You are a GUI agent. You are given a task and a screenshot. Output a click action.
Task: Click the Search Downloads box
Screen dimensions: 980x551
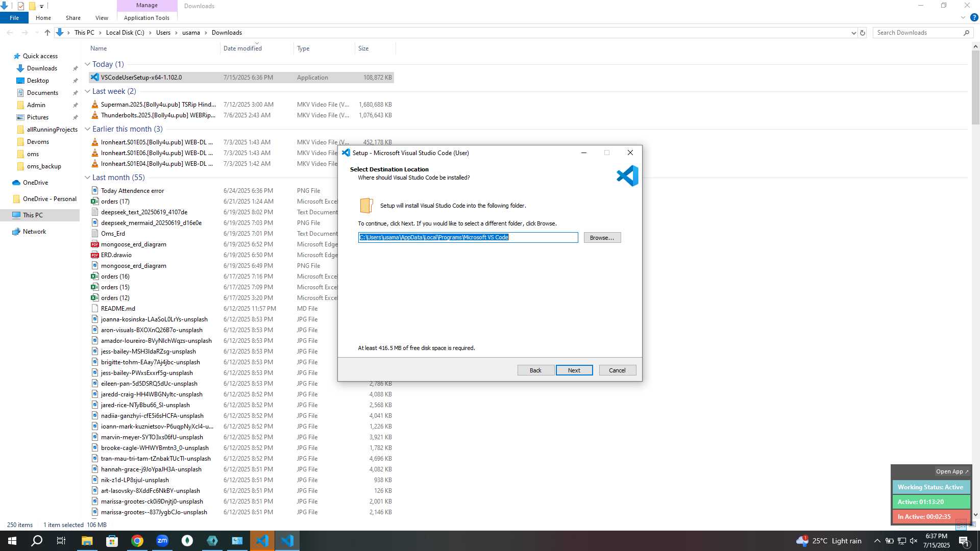922,33
